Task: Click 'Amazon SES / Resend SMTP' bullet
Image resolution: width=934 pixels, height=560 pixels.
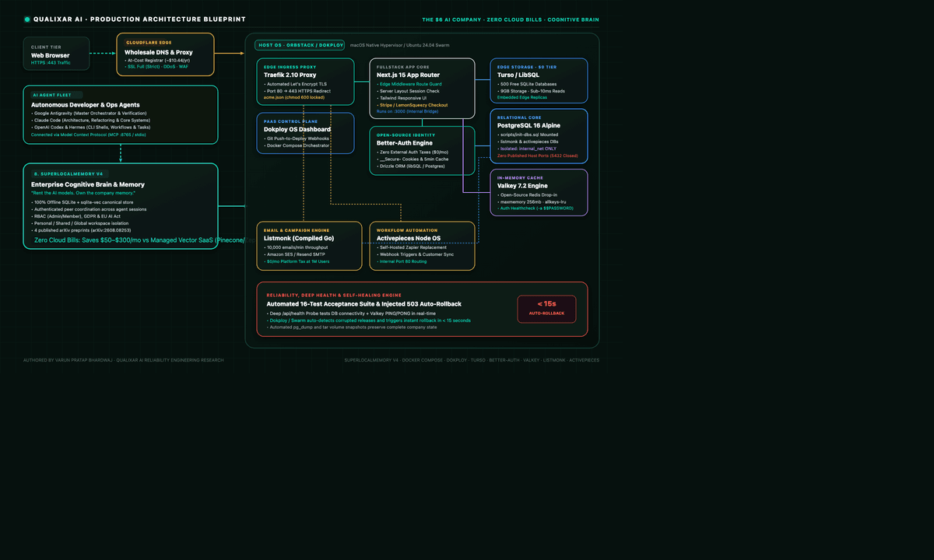Action: [x=295, y=254]
